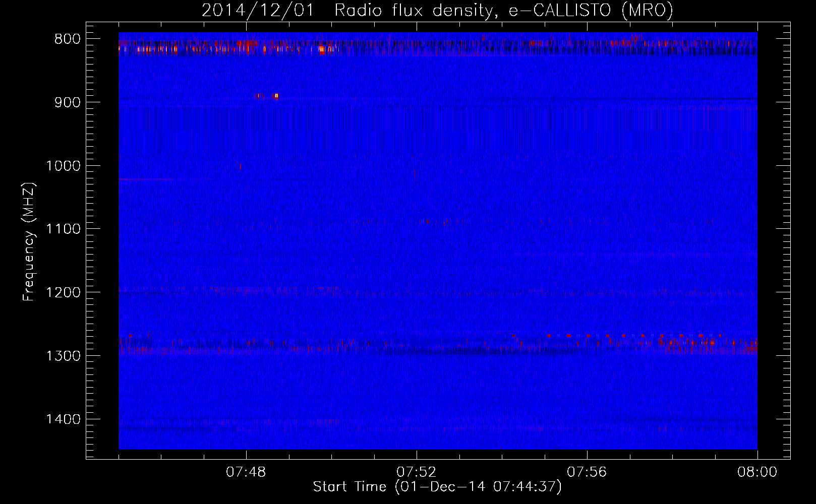Click the '07:52' time axis label
Viewport: 816px width, 504px height.
click(417, 472)
